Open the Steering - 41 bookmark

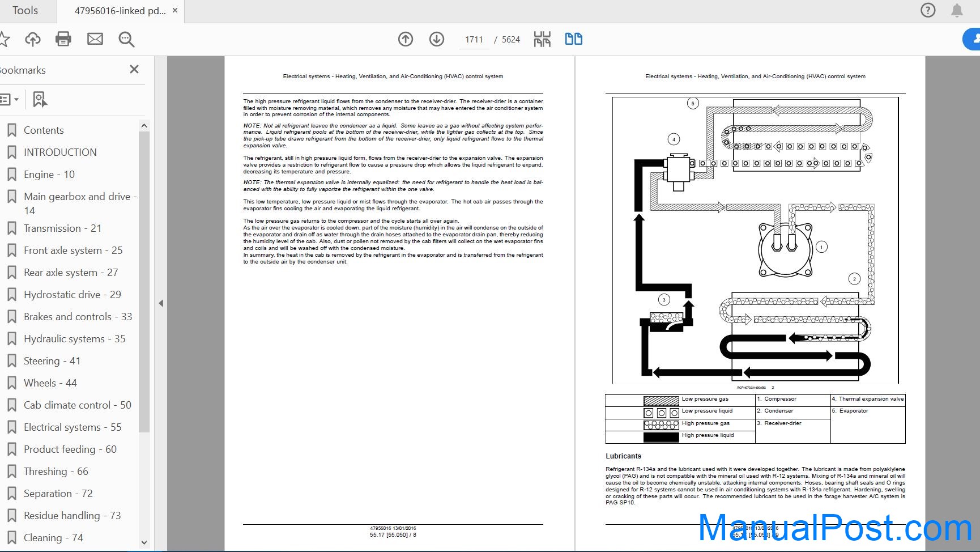pyautogui.click(x=52, y=361)
